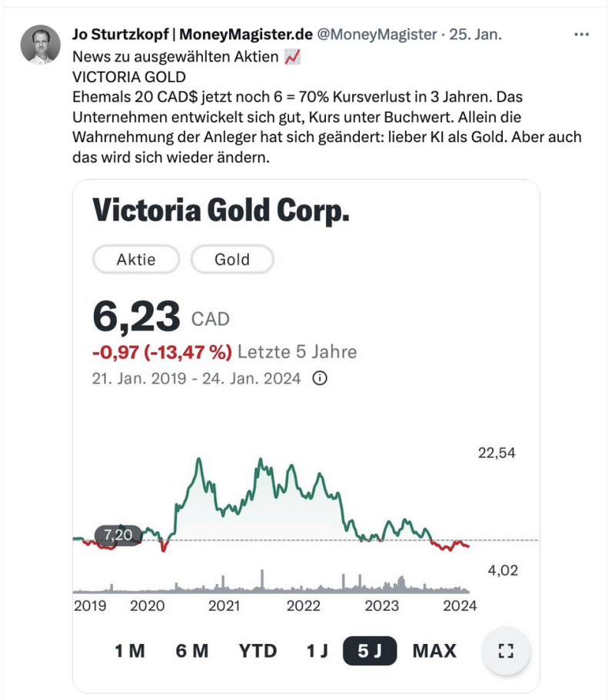Choose the 1 J time period

coord(317,651)
